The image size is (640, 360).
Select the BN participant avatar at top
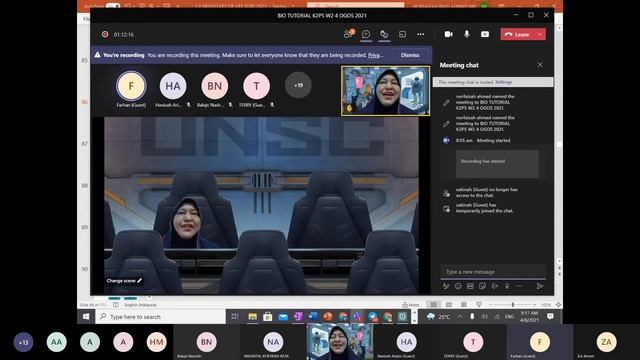tap(214, 86)
